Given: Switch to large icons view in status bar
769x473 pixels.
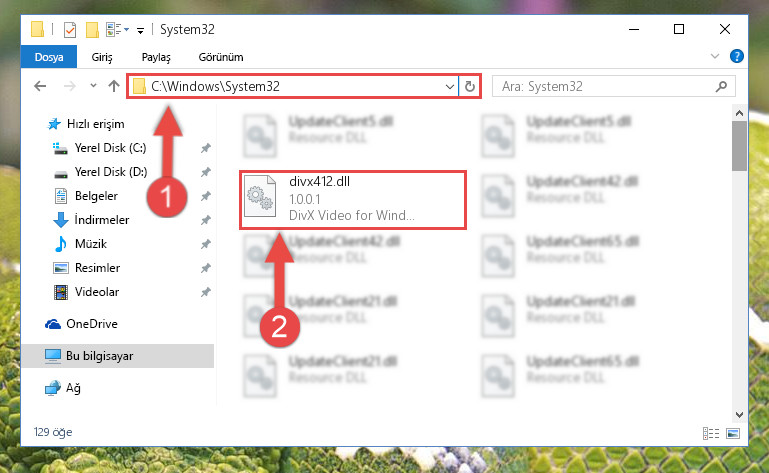Looking at the screenshot, I should (733, 433).
